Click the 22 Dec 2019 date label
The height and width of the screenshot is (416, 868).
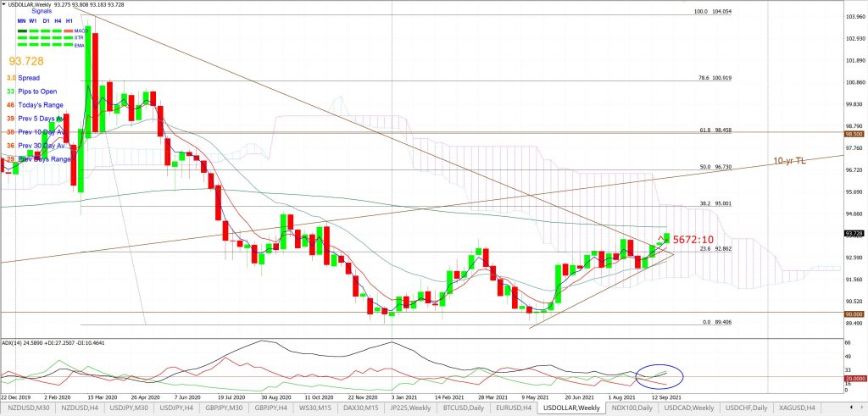coord(16,397)
